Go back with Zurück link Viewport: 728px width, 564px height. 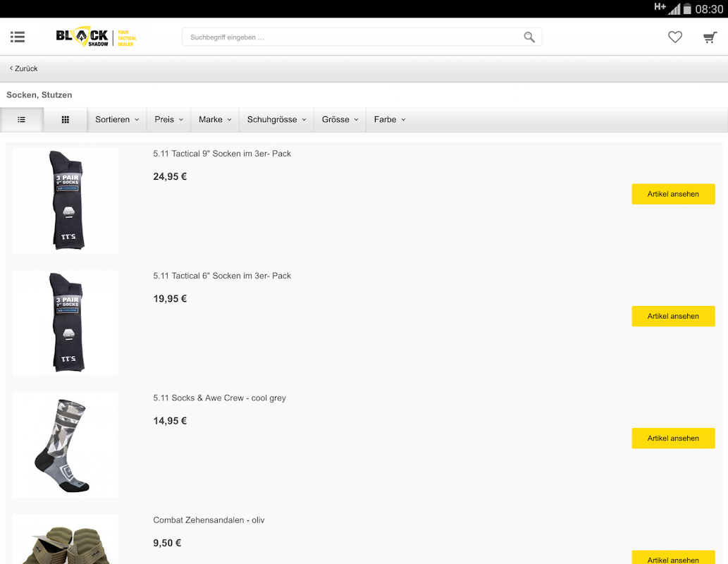tap(24, 68)
